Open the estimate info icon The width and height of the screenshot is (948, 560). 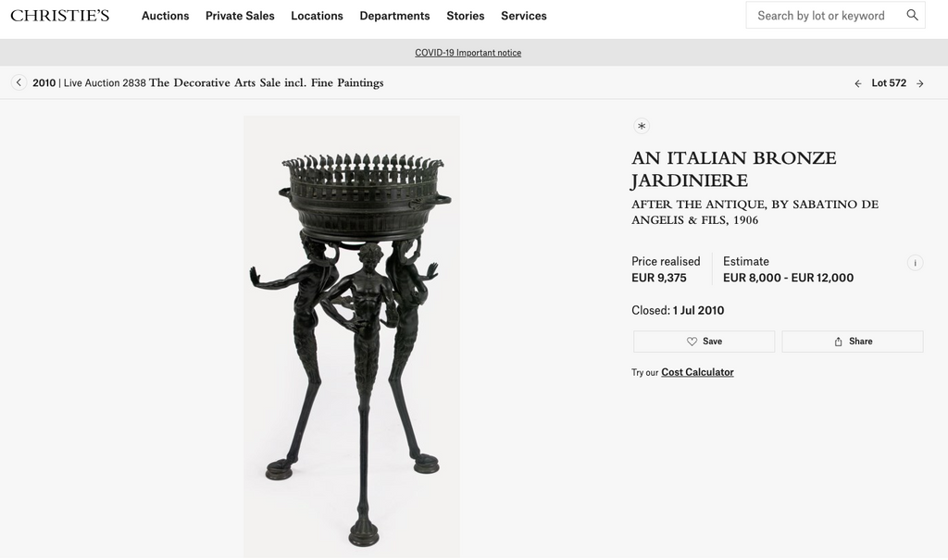coord(915,263)
